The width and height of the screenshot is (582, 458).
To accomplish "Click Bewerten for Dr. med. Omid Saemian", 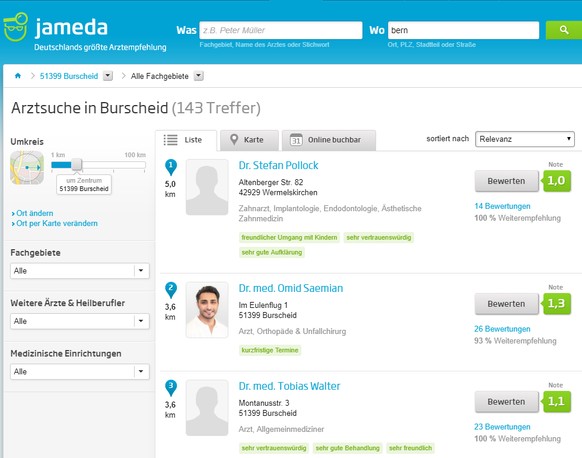I will [x=507, y=304].
